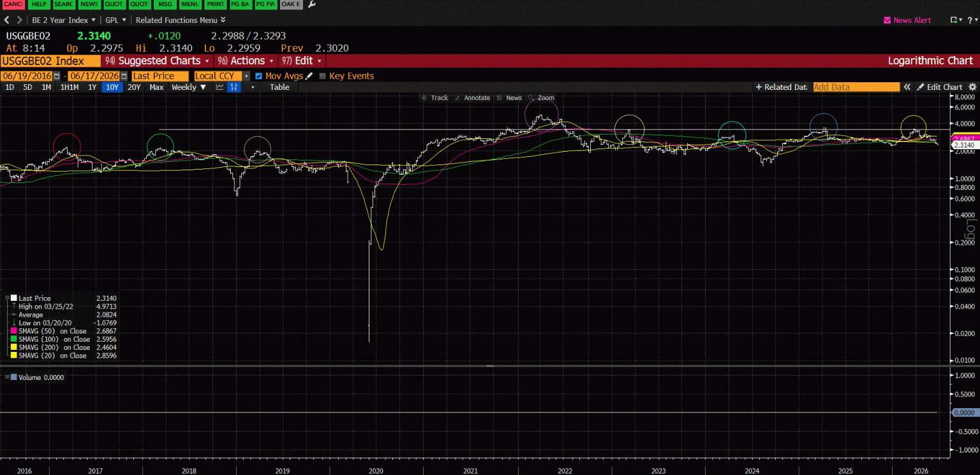
Task: Open the Actions menu
Action: (246, 61)
